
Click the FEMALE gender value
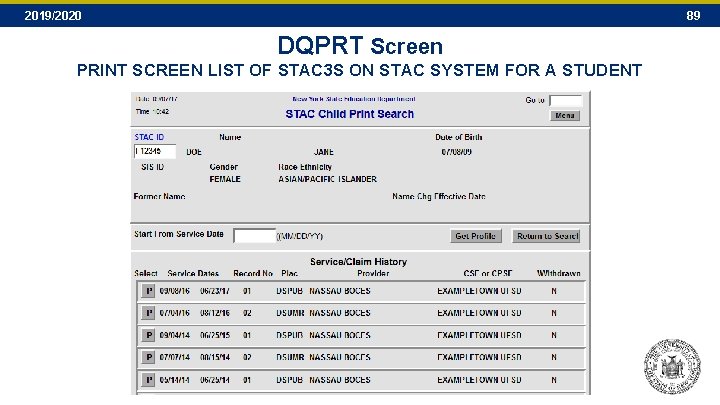coord(225,179)
